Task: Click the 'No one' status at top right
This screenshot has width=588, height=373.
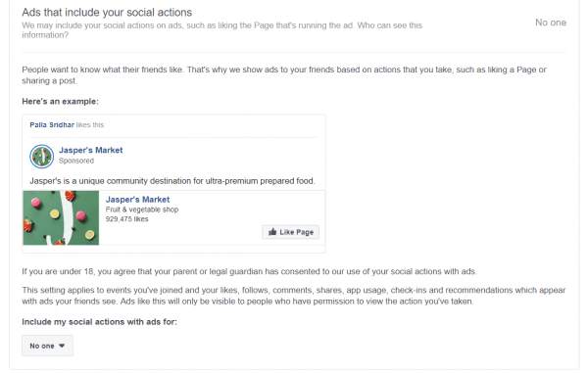Action: pos(551,23)
